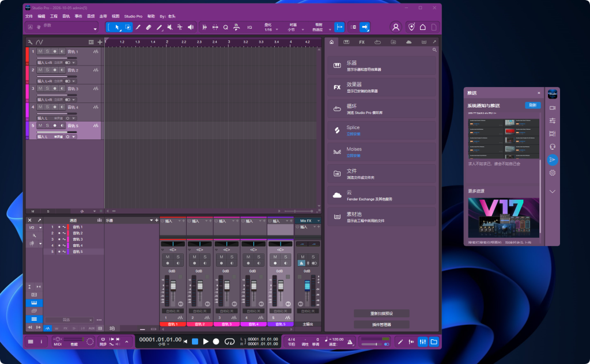Switch to cloud tab in browser
The height and width of the screenshot is (364, 590).
tap(409, 42)
